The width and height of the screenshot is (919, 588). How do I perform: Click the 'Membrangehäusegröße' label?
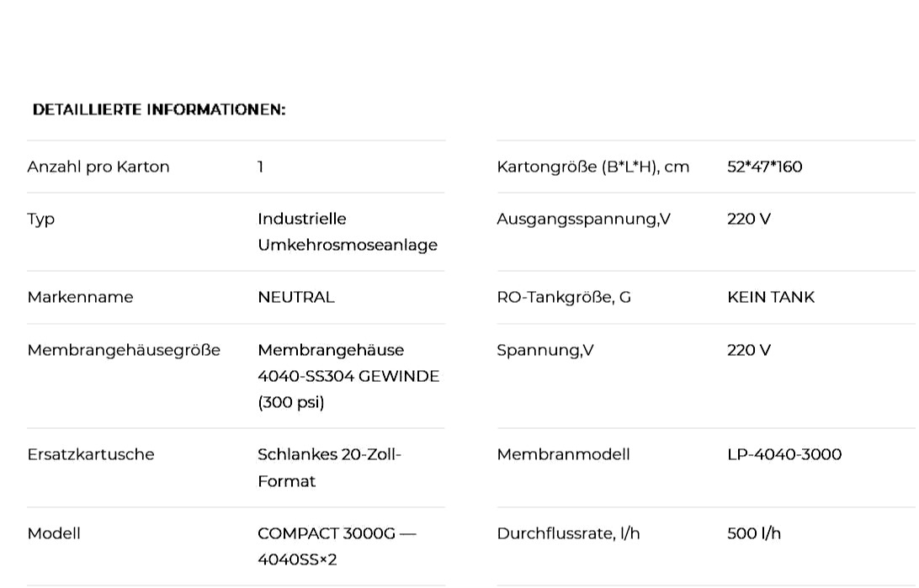point(124,350)
